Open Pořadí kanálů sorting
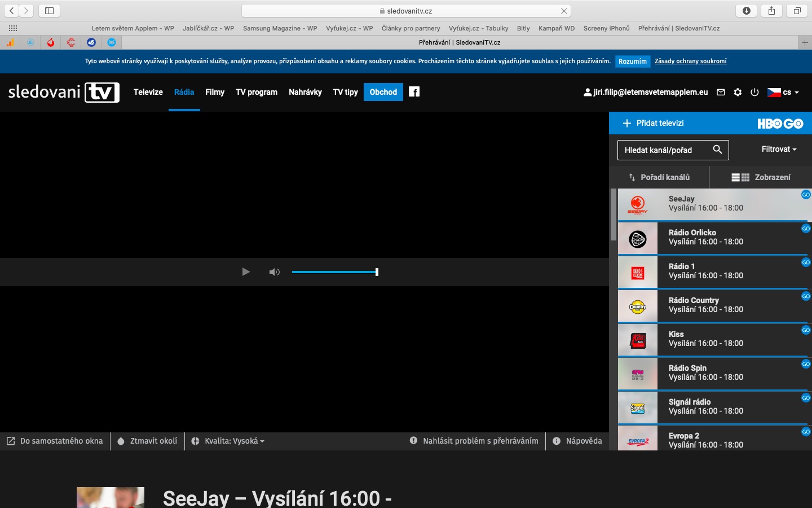This screenshot has height=508, width=812. (659, 177)
